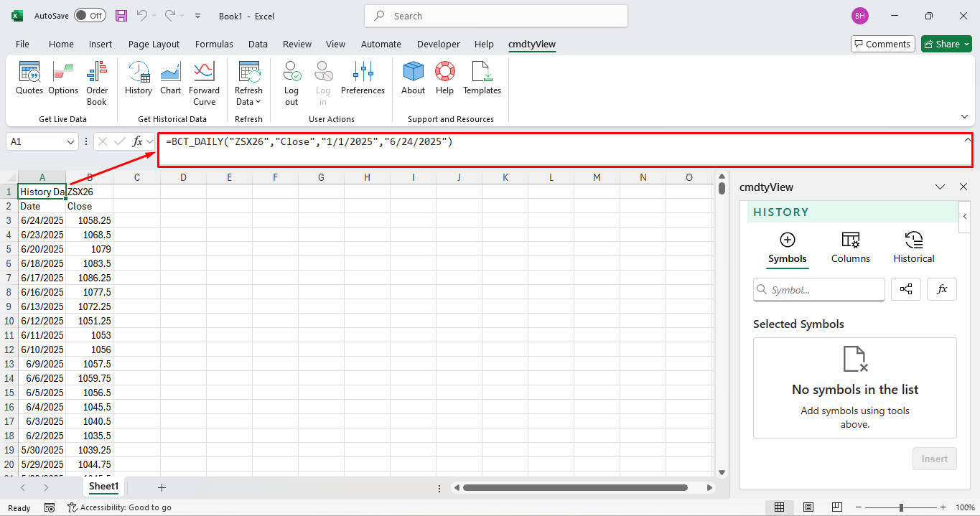This screenshot has width=980, height=516.
Task: Click the zoom out minus button
Action: 858,507
